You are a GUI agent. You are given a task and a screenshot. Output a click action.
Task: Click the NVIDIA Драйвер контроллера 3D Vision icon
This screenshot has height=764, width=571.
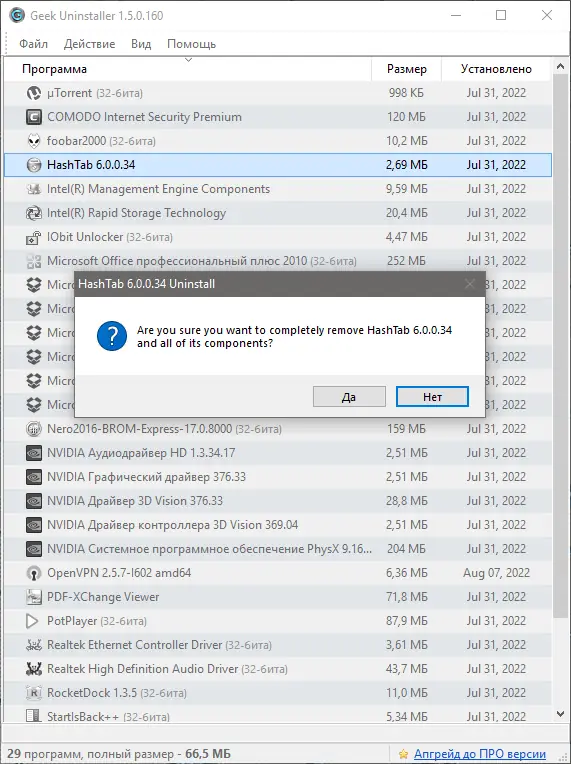34,525
